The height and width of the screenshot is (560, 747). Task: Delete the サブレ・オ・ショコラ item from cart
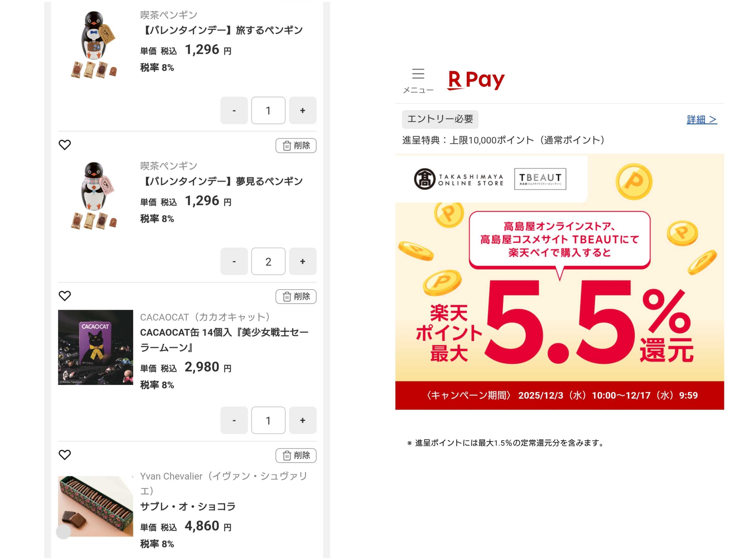tap(296, 455)
